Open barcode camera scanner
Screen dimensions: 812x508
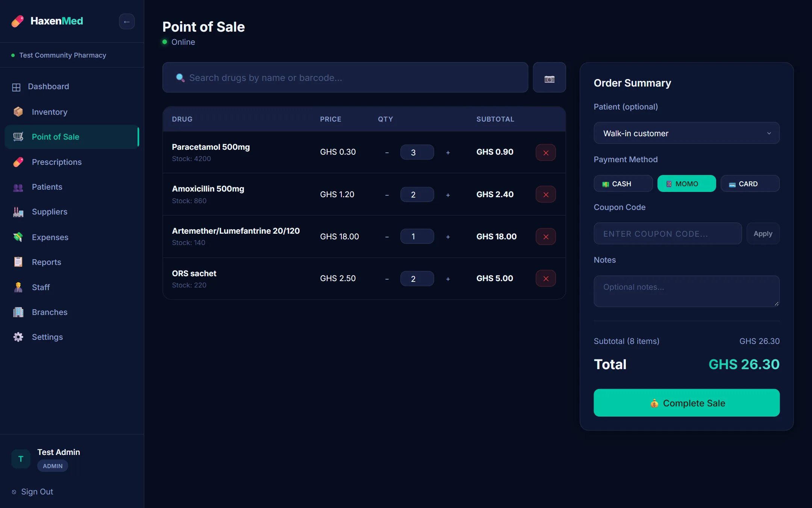549,78
